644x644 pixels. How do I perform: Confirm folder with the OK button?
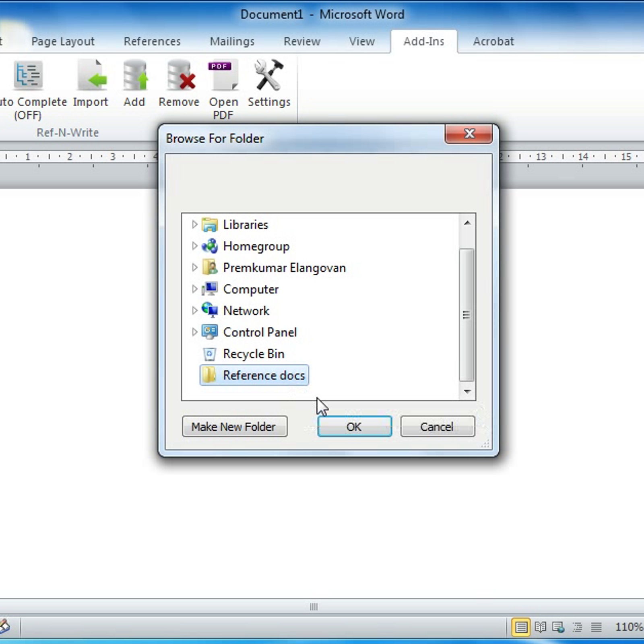pos(355,427)
